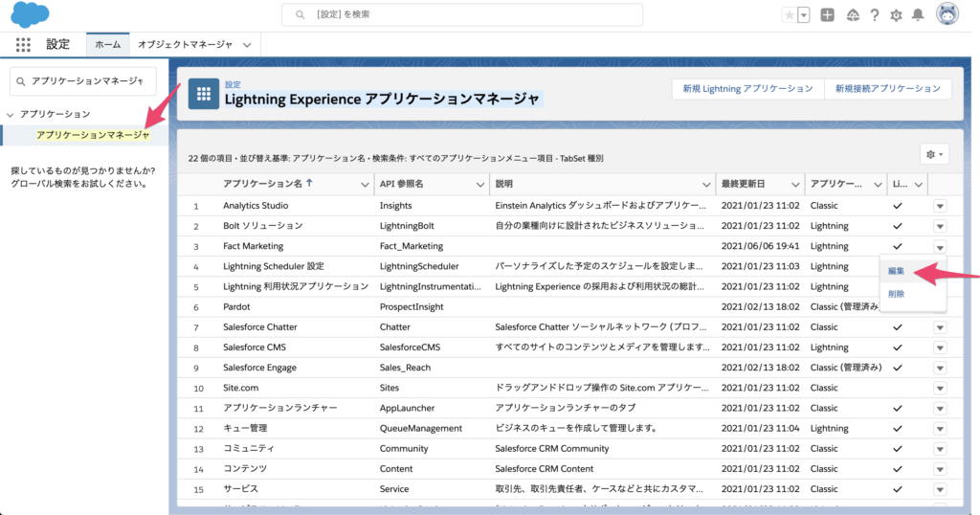The height and width of the screenshot is (515, 980).
Task: Click the Fact Marketing application name
Action: coord(253,246)
